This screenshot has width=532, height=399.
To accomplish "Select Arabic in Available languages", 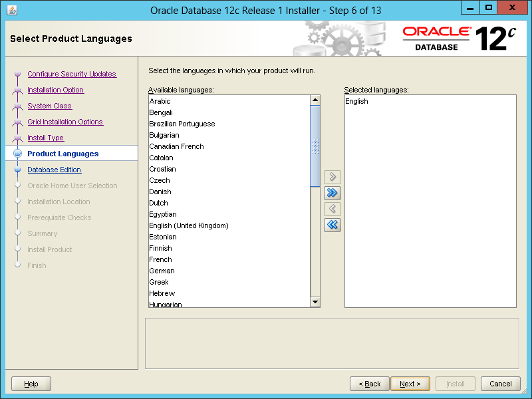I will (229, 101).
